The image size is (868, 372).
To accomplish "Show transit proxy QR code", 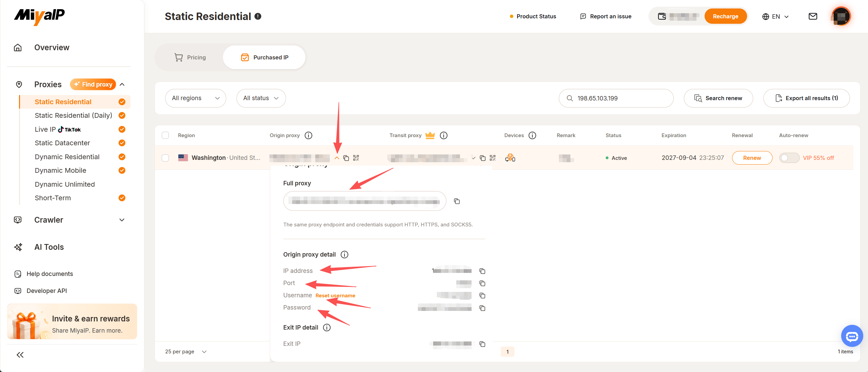I will [493, 158].
